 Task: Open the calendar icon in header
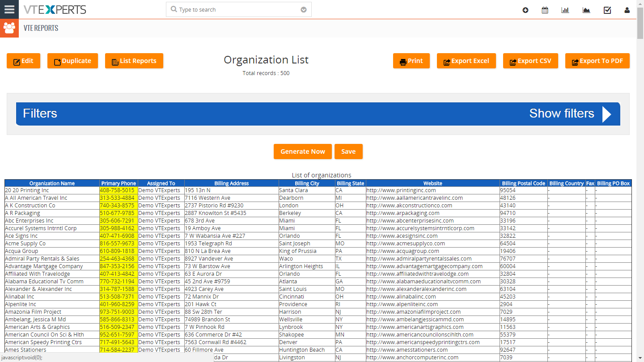coord(545,10)
